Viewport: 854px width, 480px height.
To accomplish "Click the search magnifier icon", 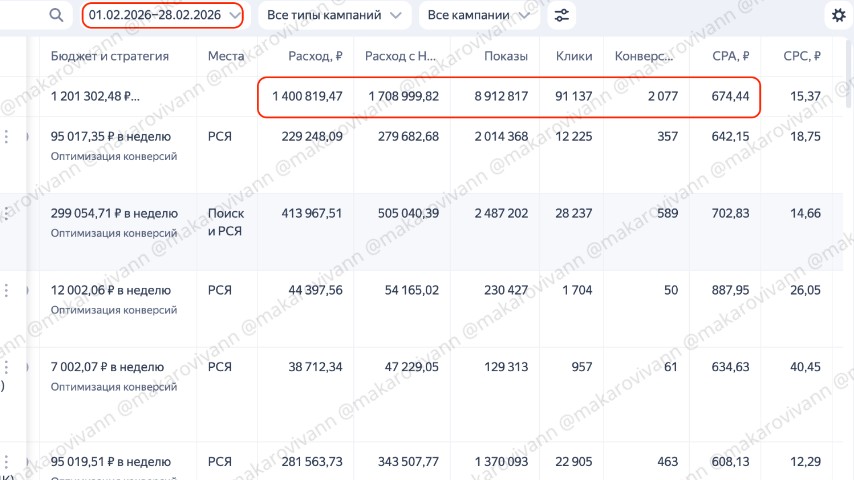I will 57,16.
